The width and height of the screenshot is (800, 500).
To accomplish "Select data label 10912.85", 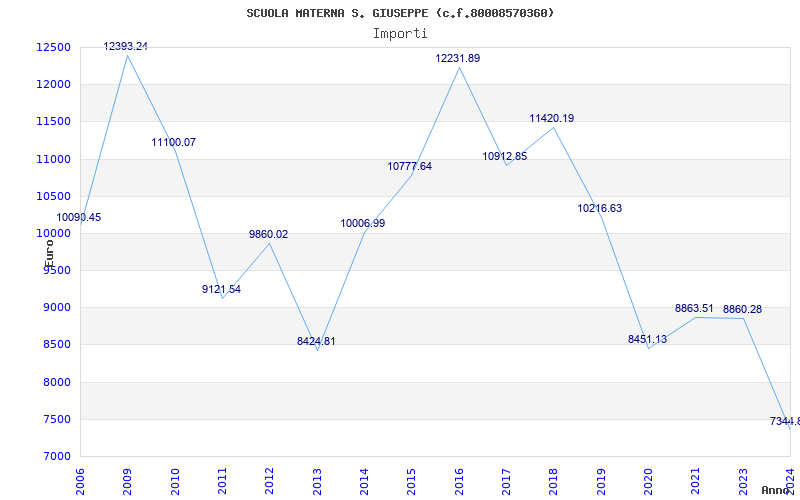I will (x=505, y=157).
